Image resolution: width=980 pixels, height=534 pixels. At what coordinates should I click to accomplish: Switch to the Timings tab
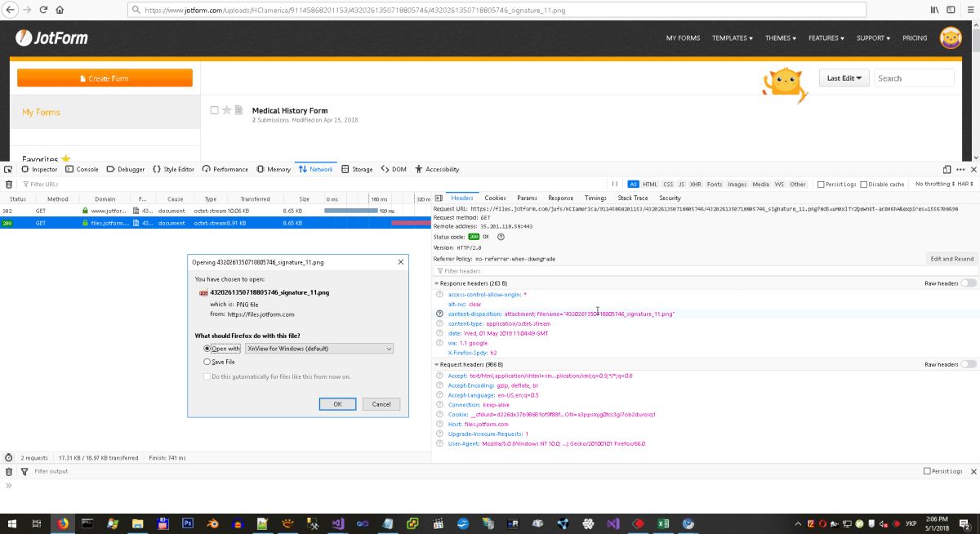tap(595, 198)
